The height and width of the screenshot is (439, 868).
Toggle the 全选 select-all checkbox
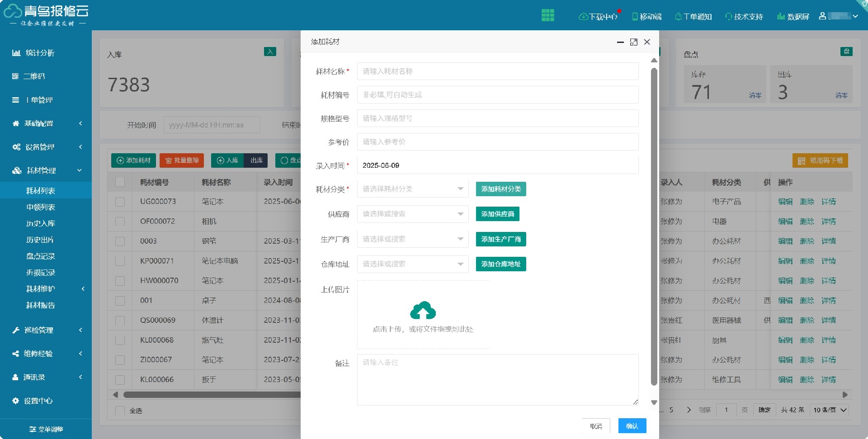tap(120, 411)
